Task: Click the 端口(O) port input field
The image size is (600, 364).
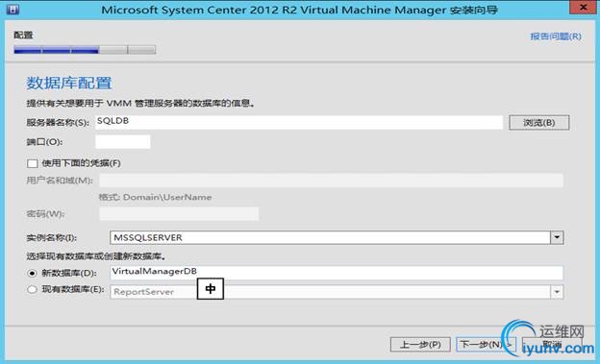Action: 122,142
